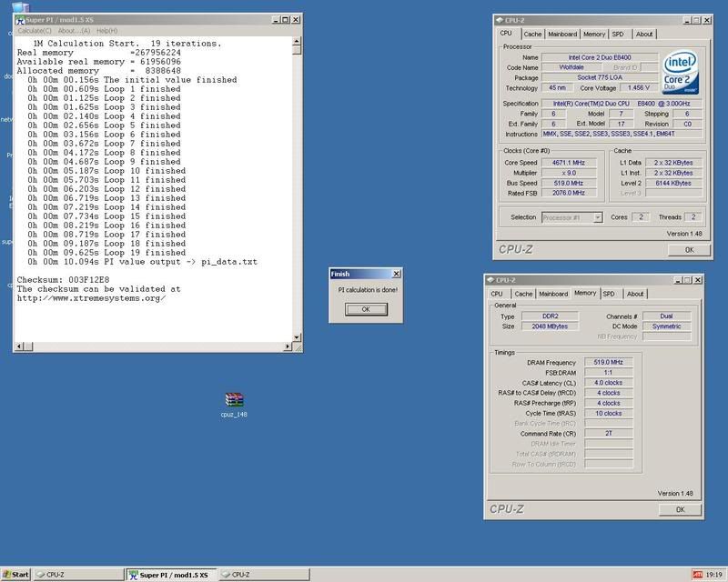Select the Memory tab in CPU-Z CPU window

pos(594,34)
